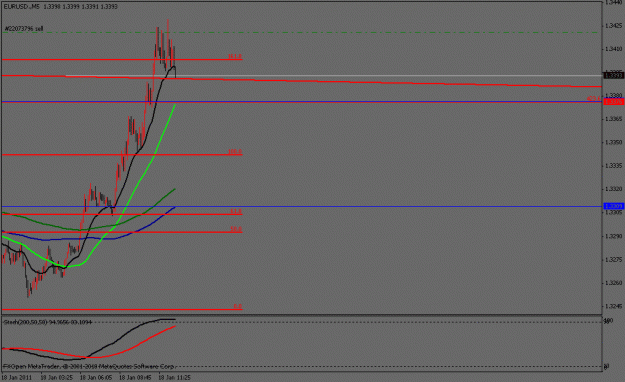The image size is (625, 382).
Task: Select the #22073796 sell order label
Action: click(x=24, y=29)
